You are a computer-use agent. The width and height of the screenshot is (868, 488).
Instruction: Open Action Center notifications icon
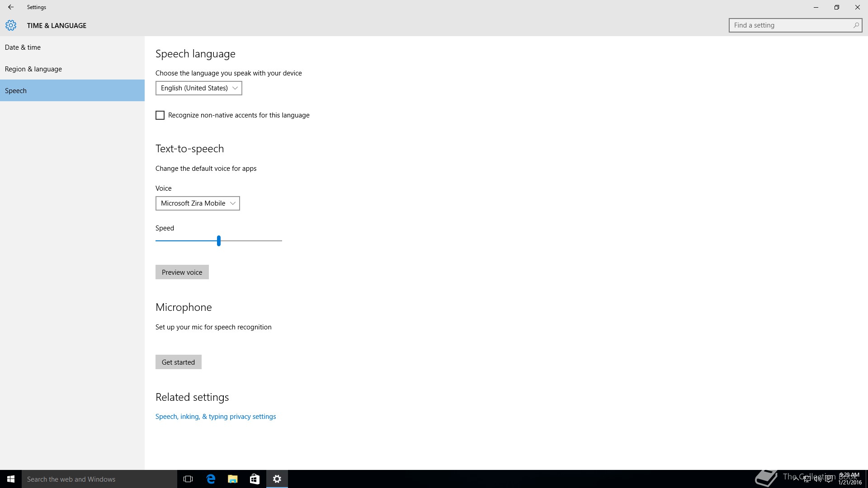[829, 479]
